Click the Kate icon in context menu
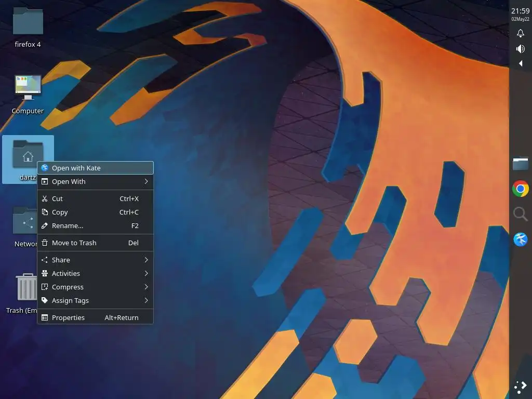532x399 pixels. (x=45, y=168)
